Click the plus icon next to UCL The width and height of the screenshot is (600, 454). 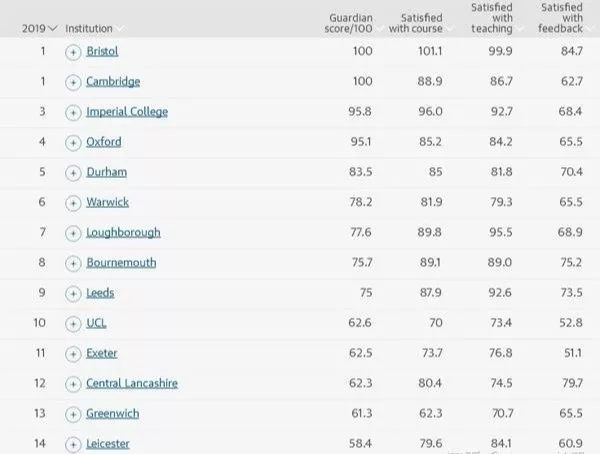[73, 324]
